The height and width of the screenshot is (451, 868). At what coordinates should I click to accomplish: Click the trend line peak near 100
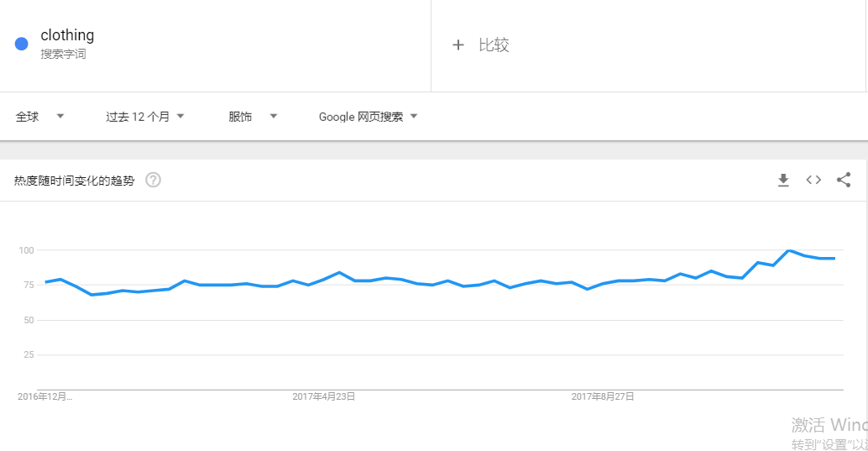[789, 250]
